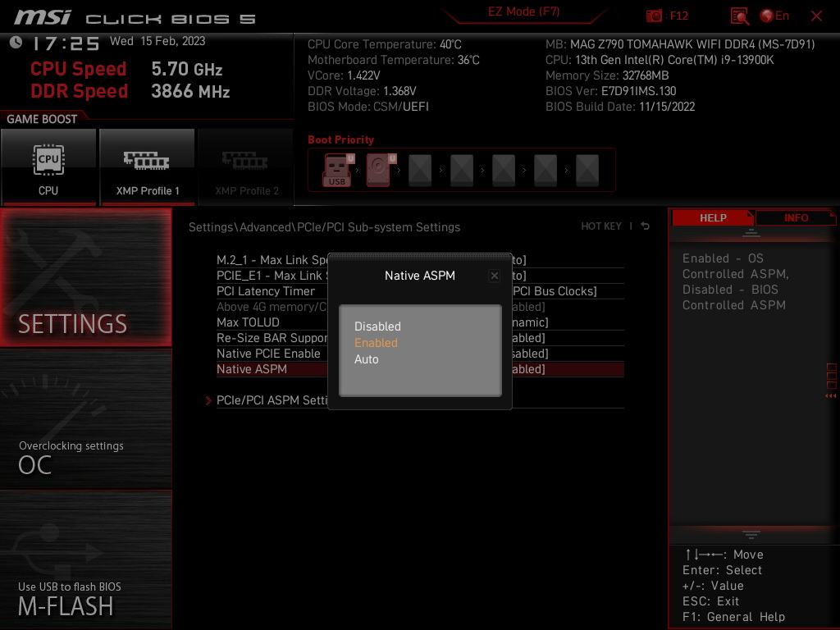Change language with the En globe icon

point(774,16)
